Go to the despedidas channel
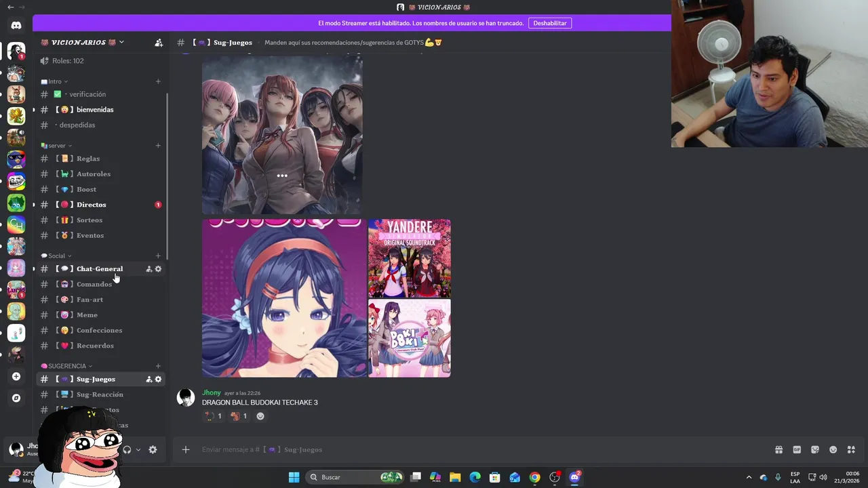The width and height of the screenshot is (868, 488). [x=100, y=125]
